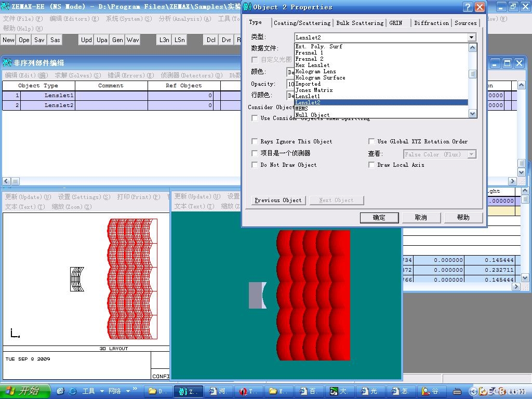Switch to the Bulk Scattering tab
532x399 pixels.
pos(360,23)
